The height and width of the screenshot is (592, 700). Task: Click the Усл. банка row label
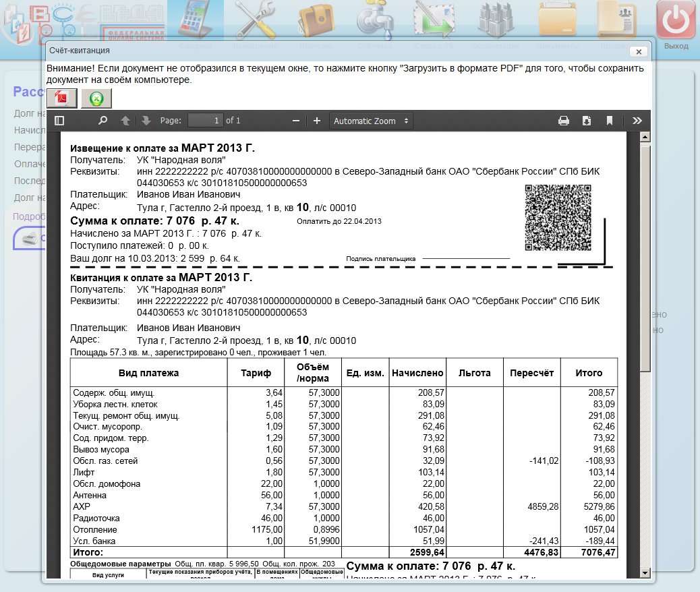click(x=94, y=541)
